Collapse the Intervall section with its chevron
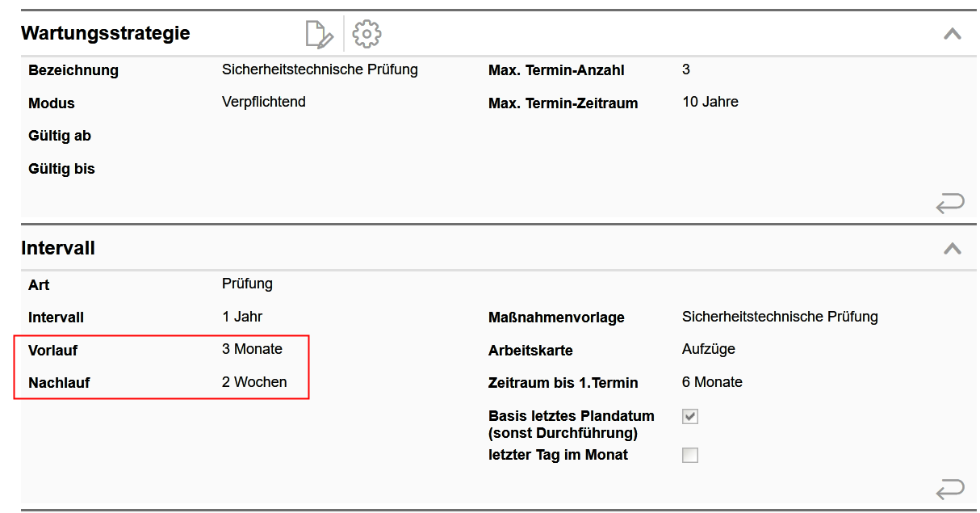This screenshot has width=980, height=513. point(953,248)
